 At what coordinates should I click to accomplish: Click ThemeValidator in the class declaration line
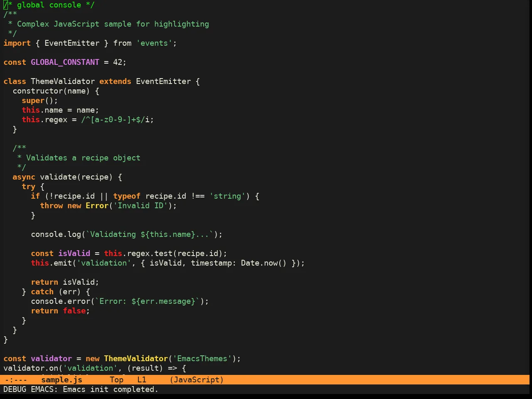(63, 81)
